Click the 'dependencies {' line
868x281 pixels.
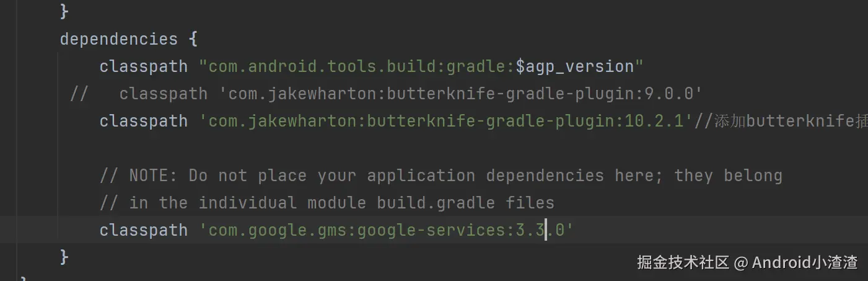pos(128,39)
